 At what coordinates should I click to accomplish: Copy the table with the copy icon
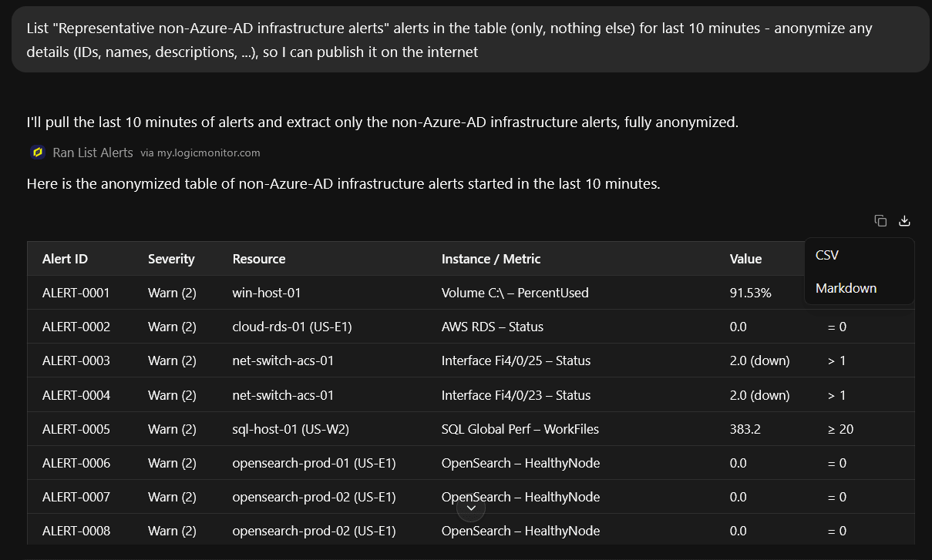click(x=880, y=221)
